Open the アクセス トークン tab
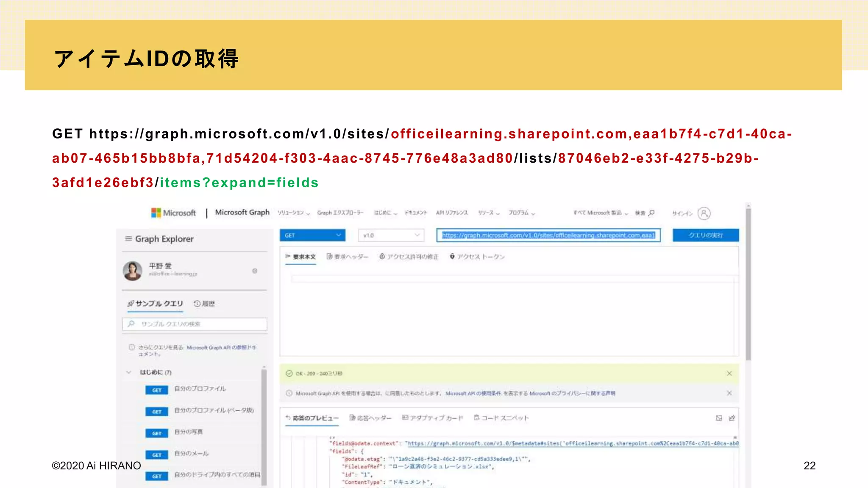This screenshot has height=488, width=868. [477, 257]
